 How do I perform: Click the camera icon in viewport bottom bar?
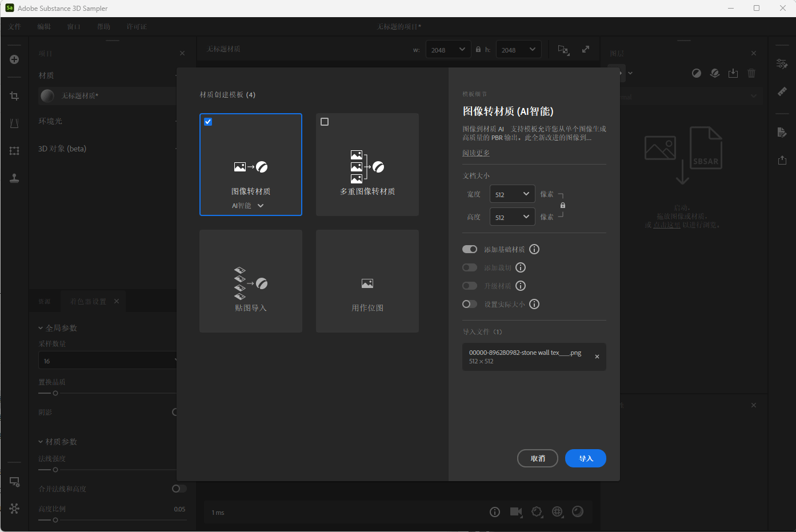(516, 512)
